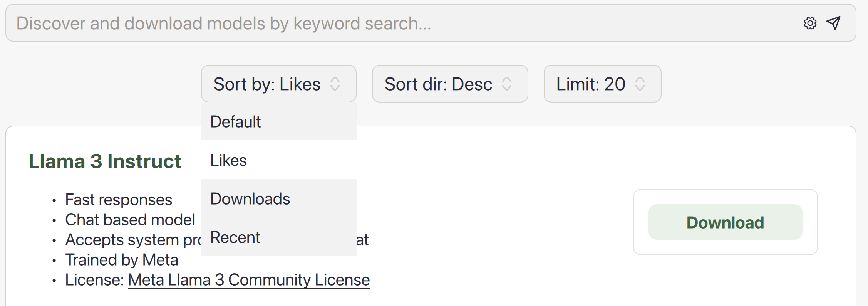
Task: Click the green Download button
Action: click(725, 222)
